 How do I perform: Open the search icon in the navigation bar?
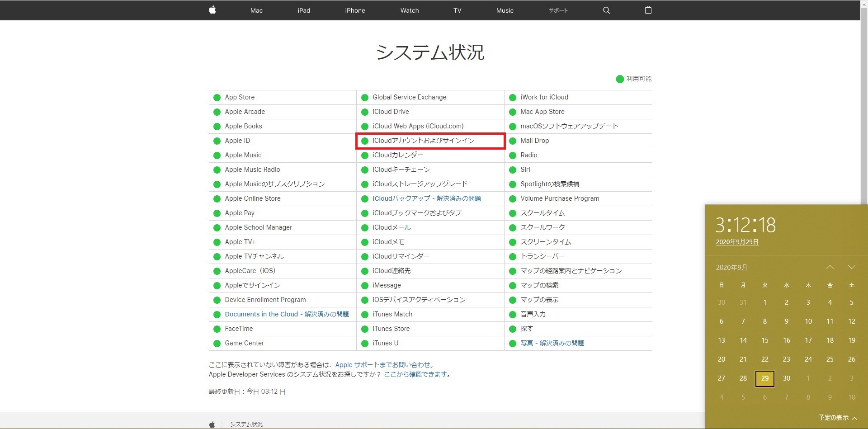point(606,10)
